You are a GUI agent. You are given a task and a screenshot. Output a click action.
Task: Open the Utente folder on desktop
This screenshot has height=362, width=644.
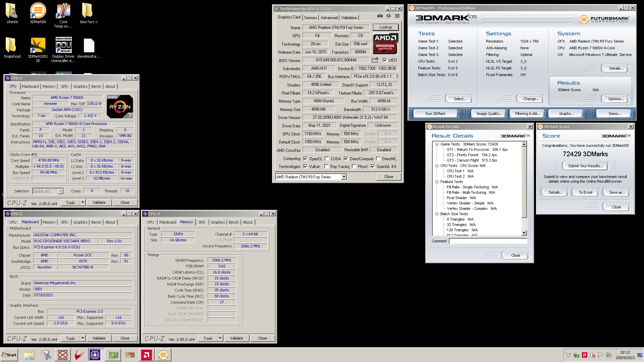12,13
